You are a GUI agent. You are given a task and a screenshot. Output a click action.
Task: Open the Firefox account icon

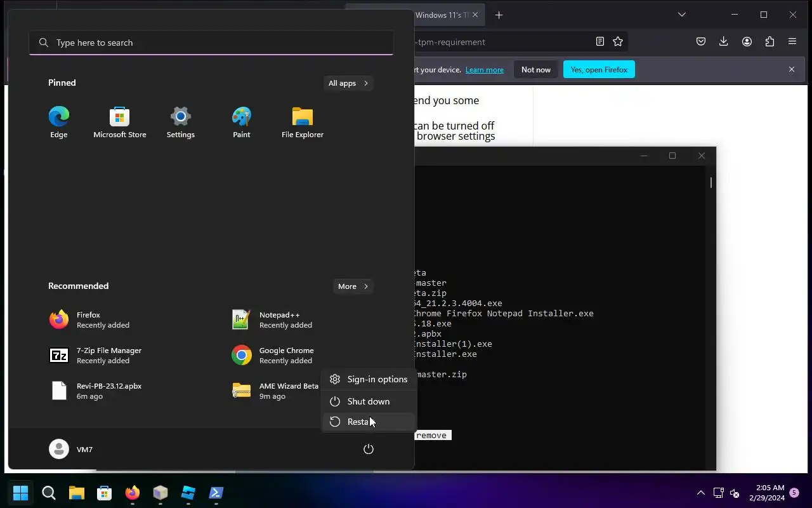[x=747, y=41]
